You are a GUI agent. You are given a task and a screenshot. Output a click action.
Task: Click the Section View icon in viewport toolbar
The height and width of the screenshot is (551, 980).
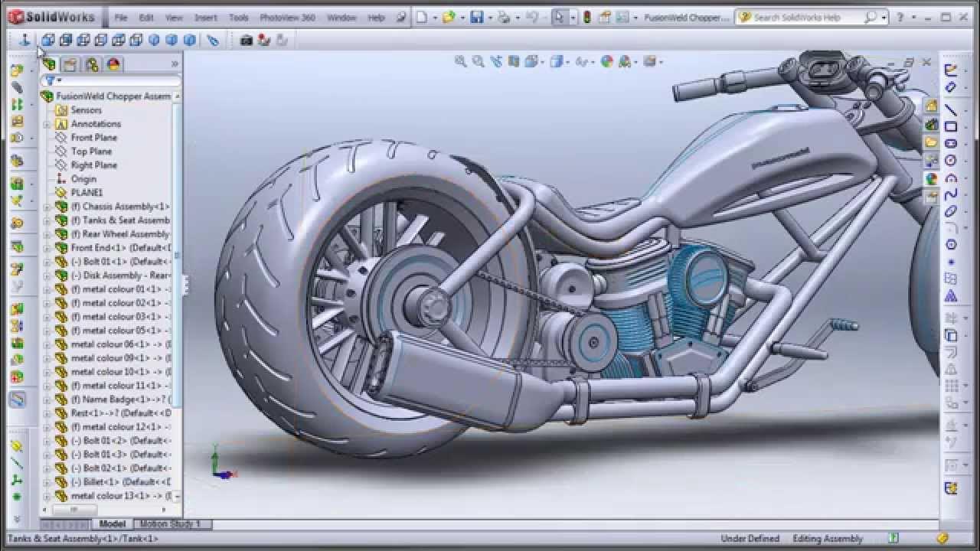(513, 62)
